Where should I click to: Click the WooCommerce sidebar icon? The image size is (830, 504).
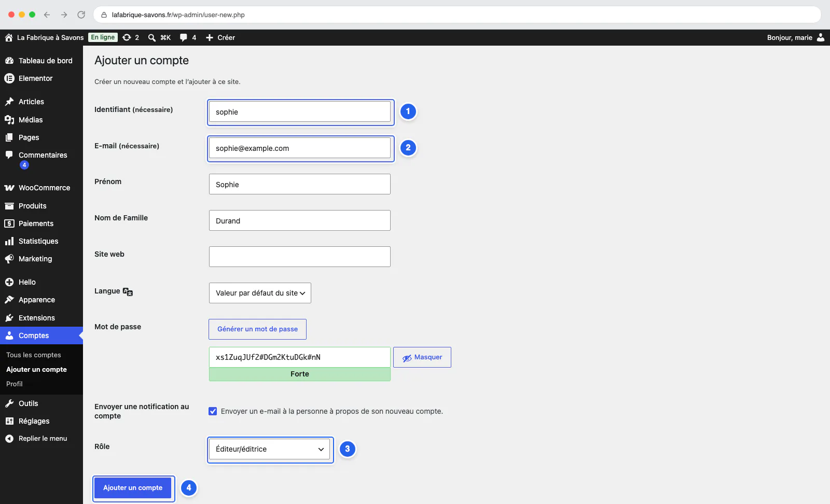(9, 188)
